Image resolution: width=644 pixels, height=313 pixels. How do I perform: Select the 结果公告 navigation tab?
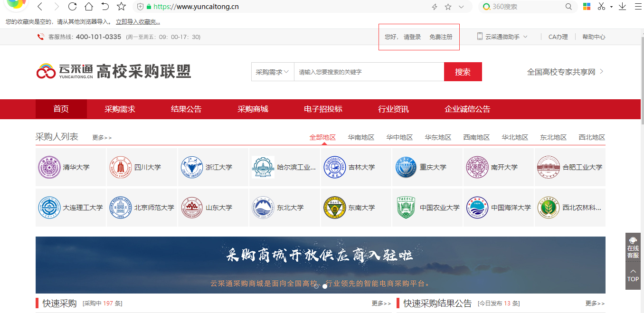186,109
